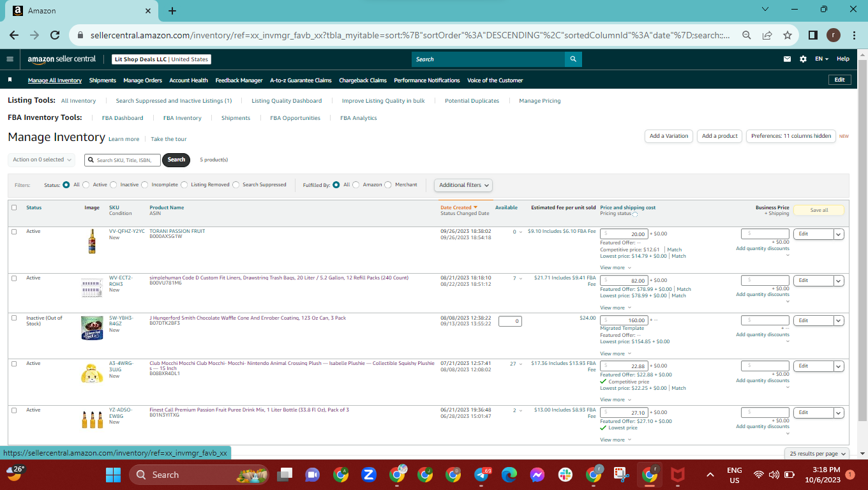This screenshot has width=868, height=490.
Task: Open Microsoft Edge from the taskbar
Action: [x=509, y=475]
